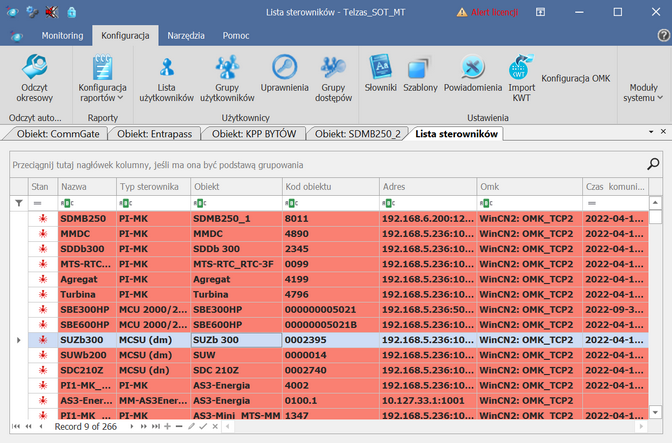Open Typ sterownika filter condition selector
This screenshot has height=443, width=672.
click(x=125, y=203)
